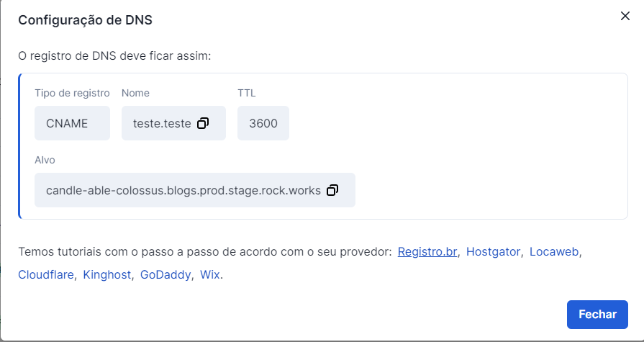Open the Wix tutorial link

[210, 274]
